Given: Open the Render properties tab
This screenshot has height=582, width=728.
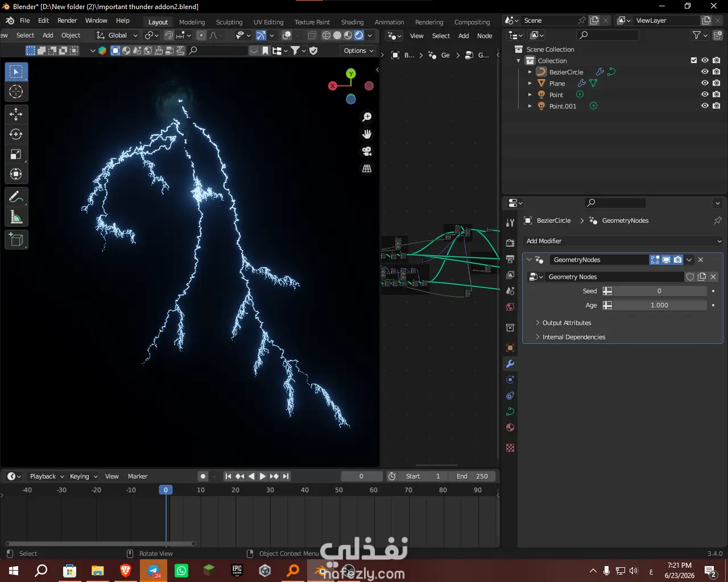Looking at the screenshot, I should coord(510,243).
